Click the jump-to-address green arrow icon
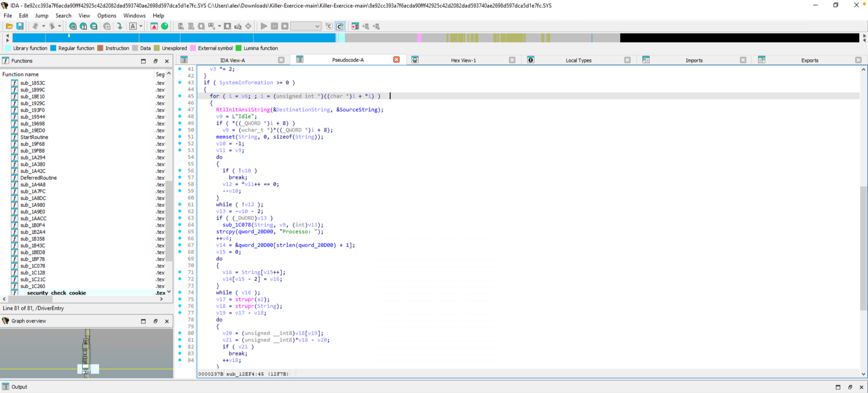Screen dimensions: 868x393 [120, 26]
